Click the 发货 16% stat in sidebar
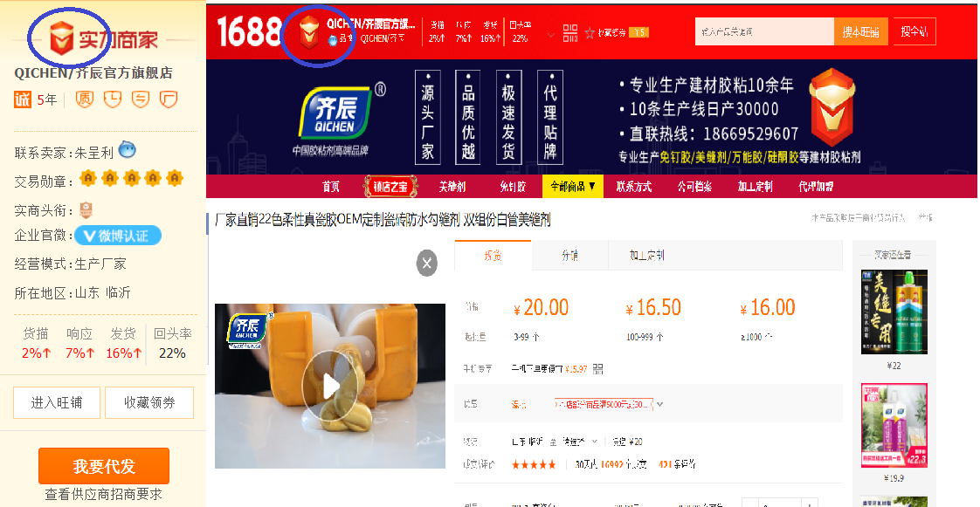Image resolution: width=980 pixels, height=507 pixels. [124, 343]
